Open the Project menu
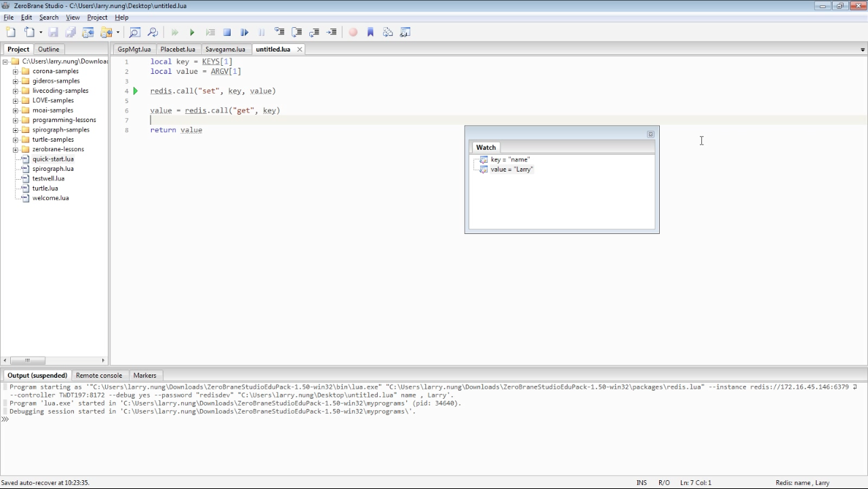The image size is (868, 489). pos(97,18)
